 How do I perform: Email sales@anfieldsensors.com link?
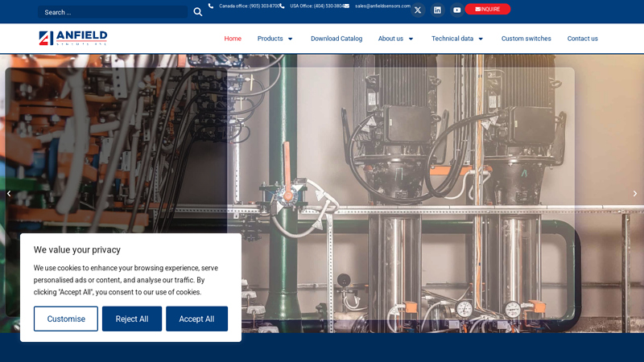383,6
